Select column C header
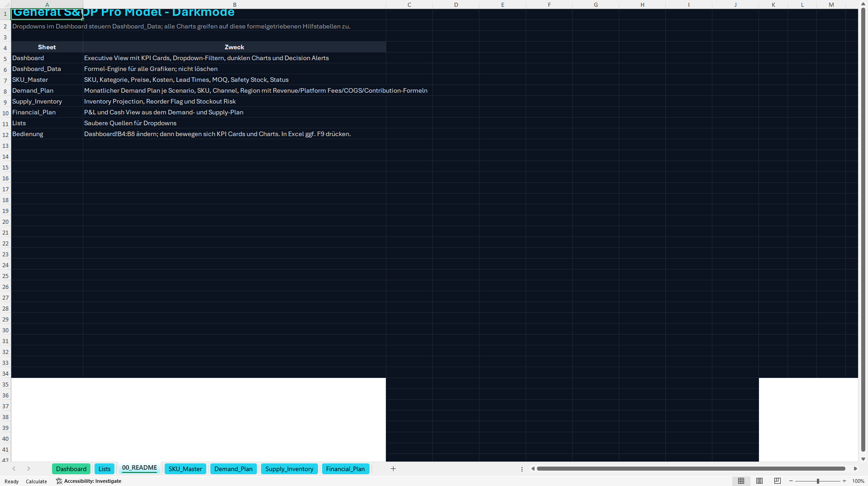 point(409,5)
